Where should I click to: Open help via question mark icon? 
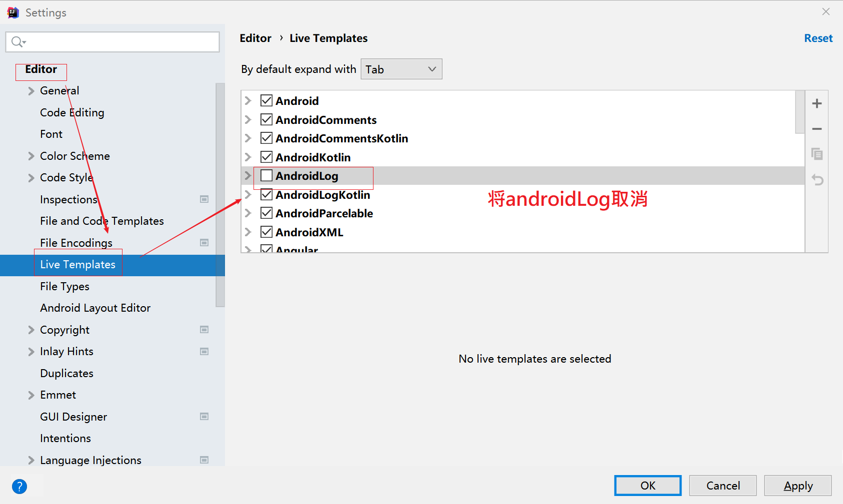tap(19, 486)
